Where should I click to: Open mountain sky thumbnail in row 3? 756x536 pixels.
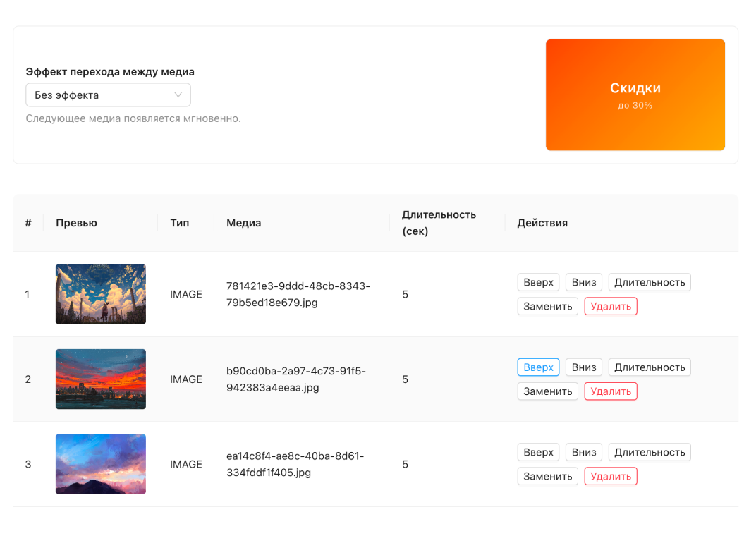pos(101,464)
